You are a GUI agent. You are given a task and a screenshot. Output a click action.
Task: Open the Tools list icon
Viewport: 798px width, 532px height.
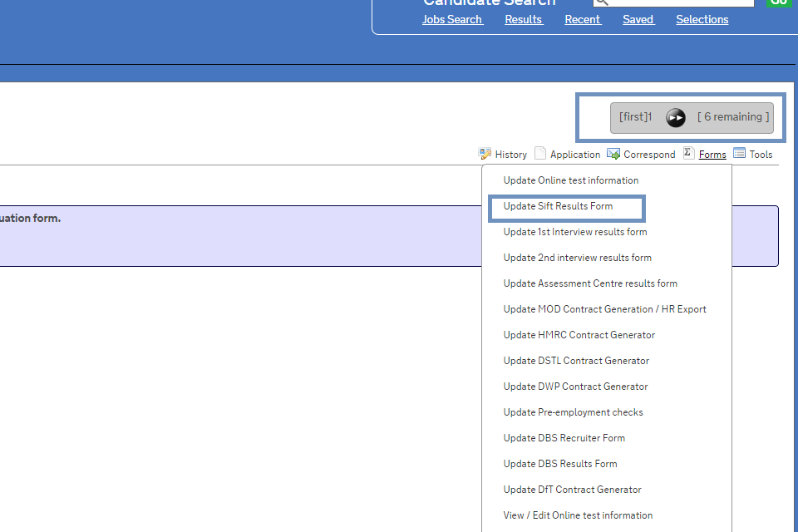pyautogui.click(x=739, y=153)
